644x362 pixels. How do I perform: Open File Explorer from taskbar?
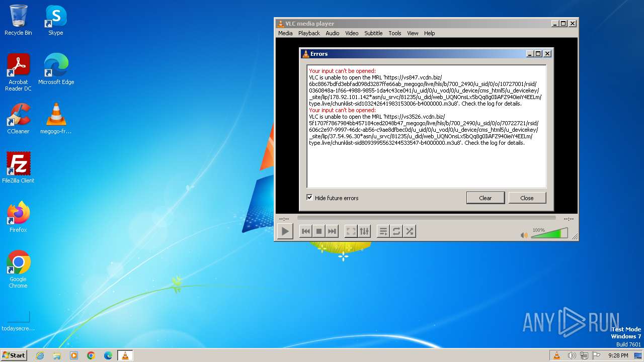coord(57,355)
